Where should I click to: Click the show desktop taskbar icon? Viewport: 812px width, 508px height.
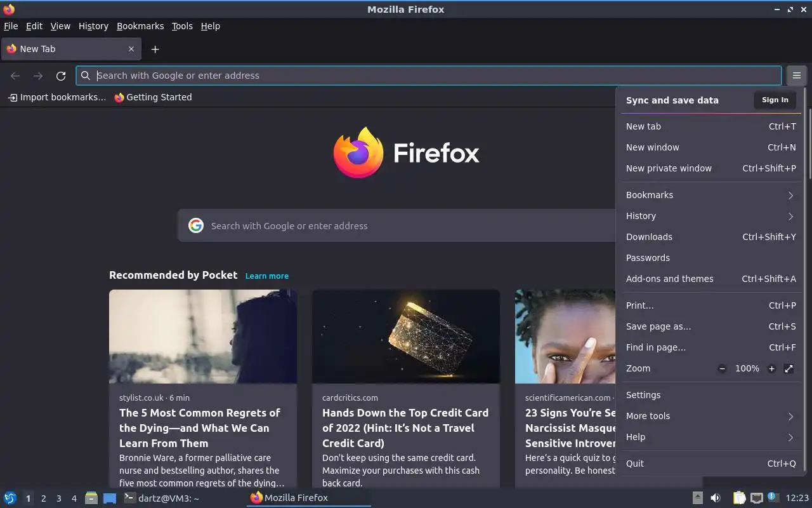pyautogui.click(x=110, y=498)
